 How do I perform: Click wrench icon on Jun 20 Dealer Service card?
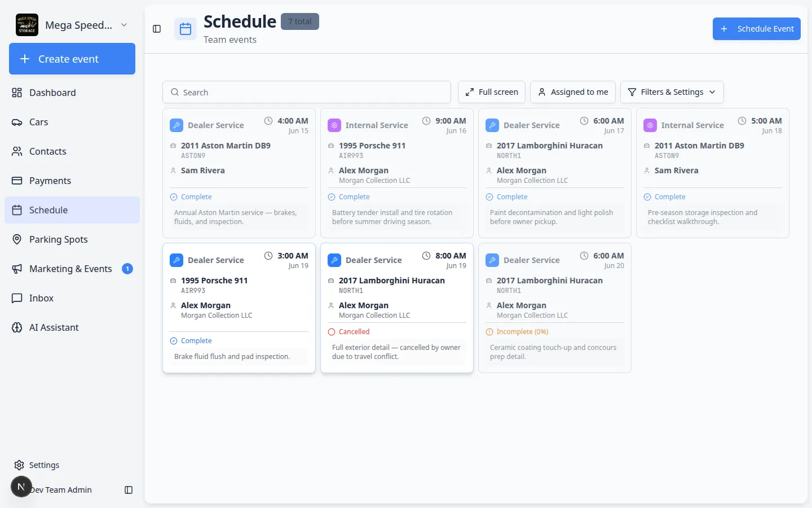(x=492, y=260)
